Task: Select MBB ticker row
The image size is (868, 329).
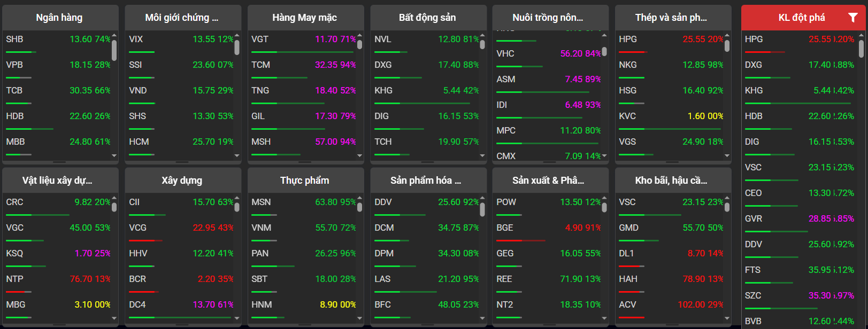Action: [57, 145]
